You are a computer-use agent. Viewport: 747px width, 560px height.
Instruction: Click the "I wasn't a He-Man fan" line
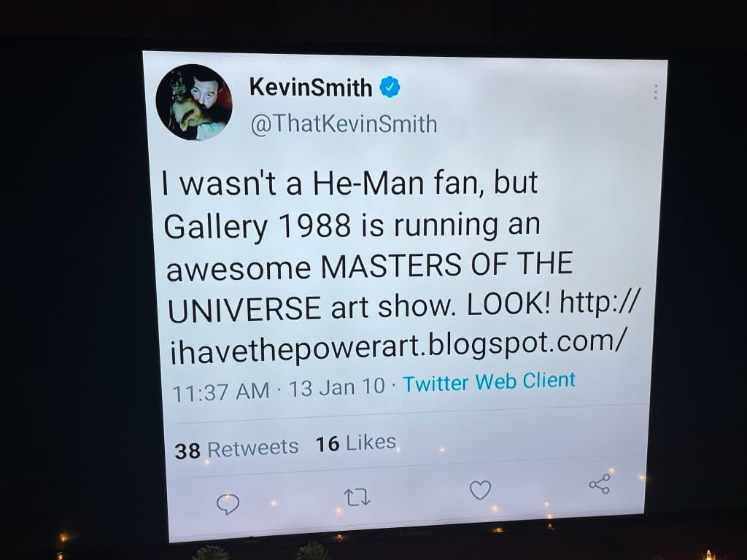[x=350, y=183]
